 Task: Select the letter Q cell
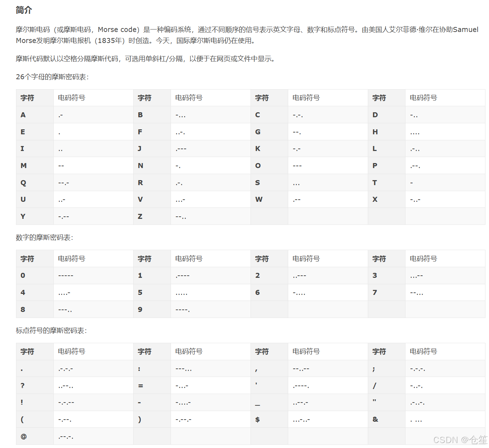pos(35,183)
